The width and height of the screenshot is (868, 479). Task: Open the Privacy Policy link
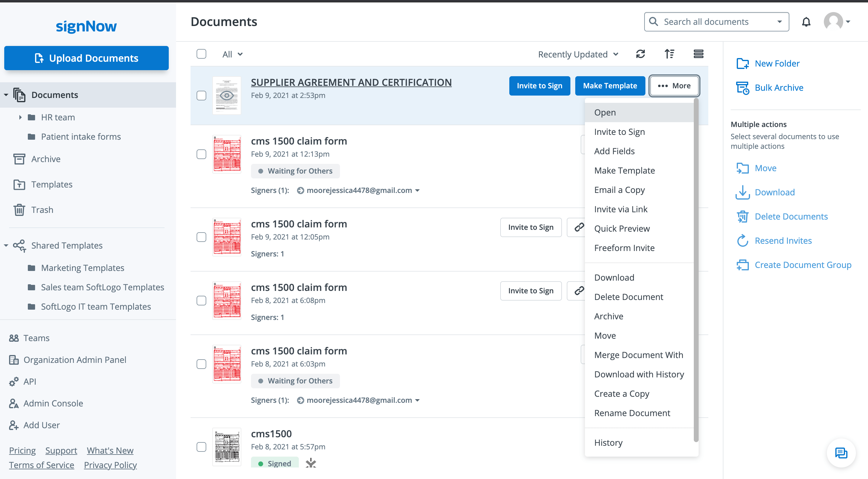(x=110, y=465)
